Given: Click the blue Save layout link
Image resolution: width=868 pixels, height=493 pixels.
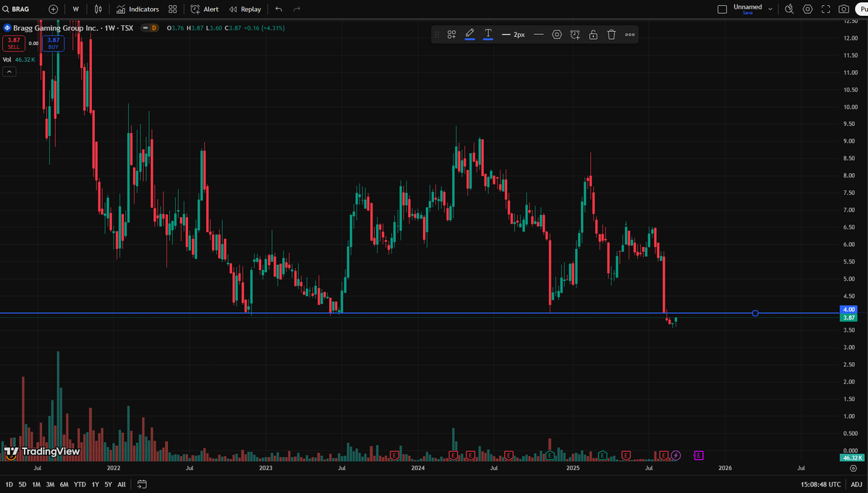Looking at the screenshot, I should (x=748, y=13).
